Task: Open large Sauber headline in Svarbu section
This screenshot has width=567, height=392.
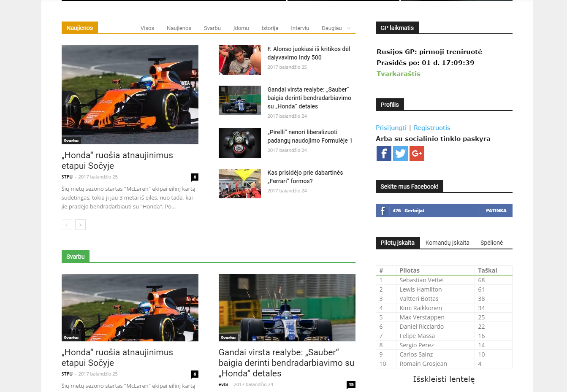Action: pos(287,363)
